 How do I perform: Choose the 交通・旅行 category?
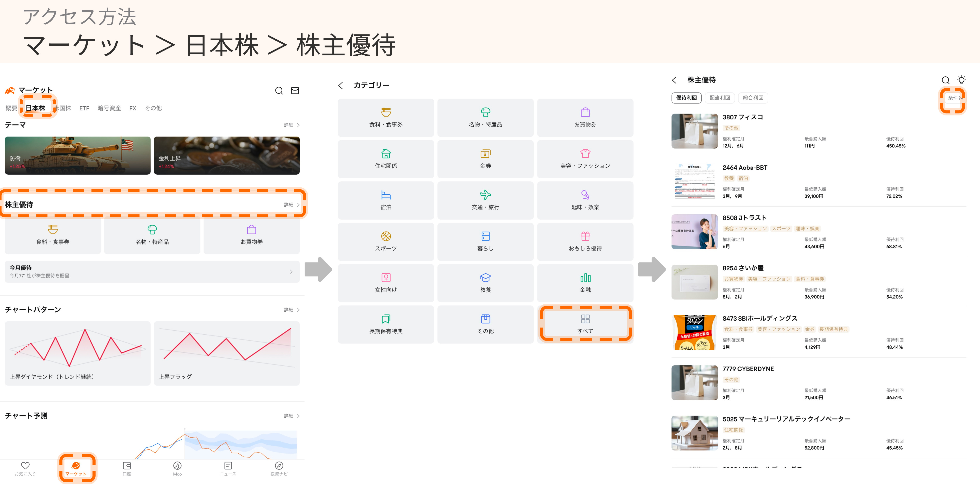point(485,200)
